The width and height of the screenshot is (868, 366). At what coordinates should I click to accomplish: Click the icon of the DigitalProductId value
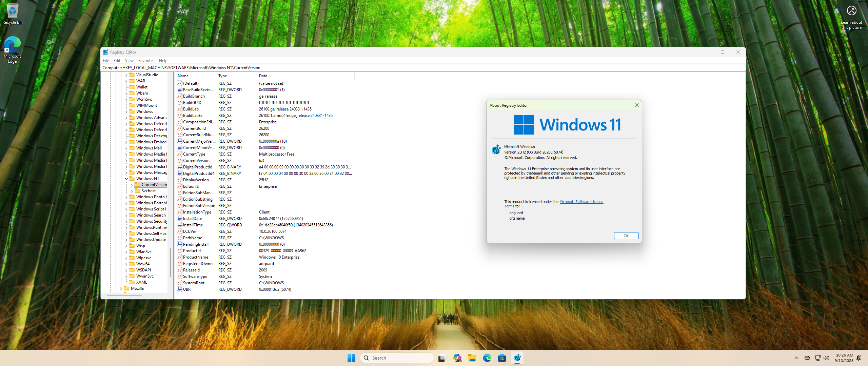pos(180,167)
